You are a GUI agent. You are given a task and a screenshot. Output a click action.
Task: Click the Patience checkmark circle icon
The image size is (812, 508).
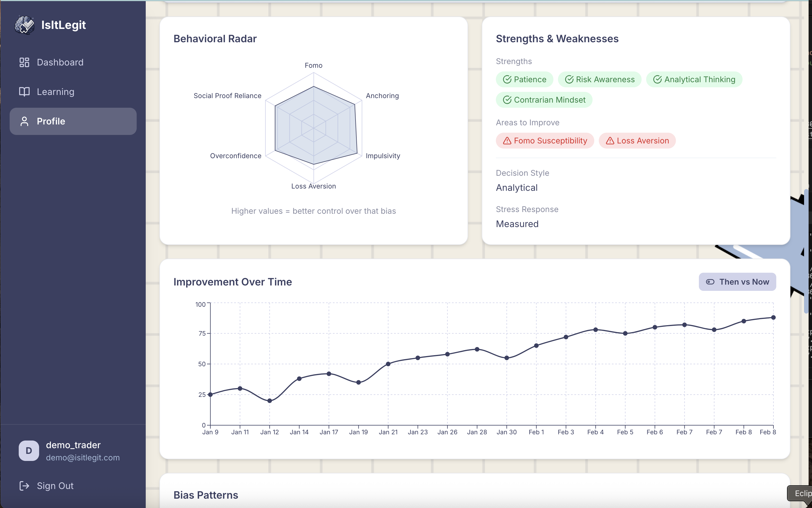tap(507, 80)
